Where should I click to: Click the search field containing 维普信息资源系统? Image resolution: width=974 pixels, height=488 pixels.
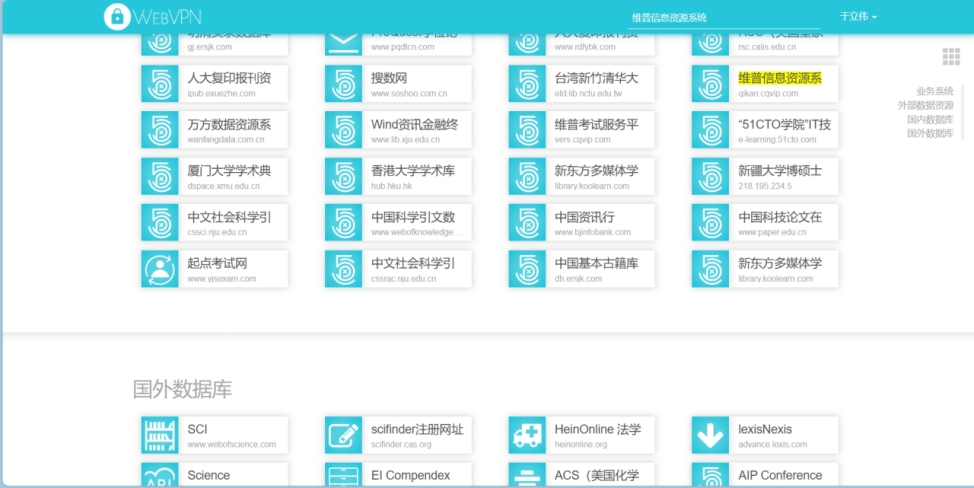[724, 17]
